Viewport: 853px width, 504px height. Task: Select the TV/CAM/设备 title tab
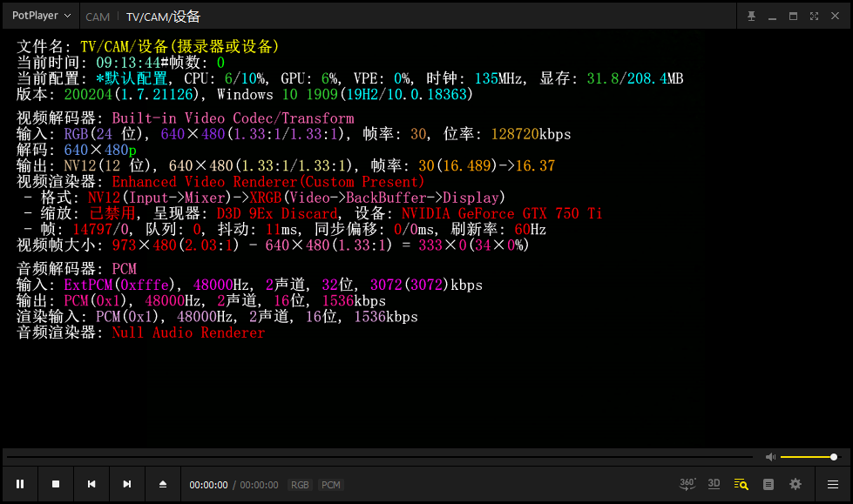(x=163, y=17)
